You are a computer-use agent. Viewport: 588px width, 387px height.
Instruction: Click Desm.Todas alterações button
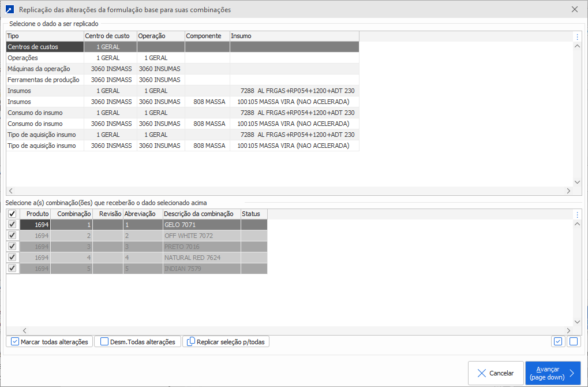[x=137, y=342]
